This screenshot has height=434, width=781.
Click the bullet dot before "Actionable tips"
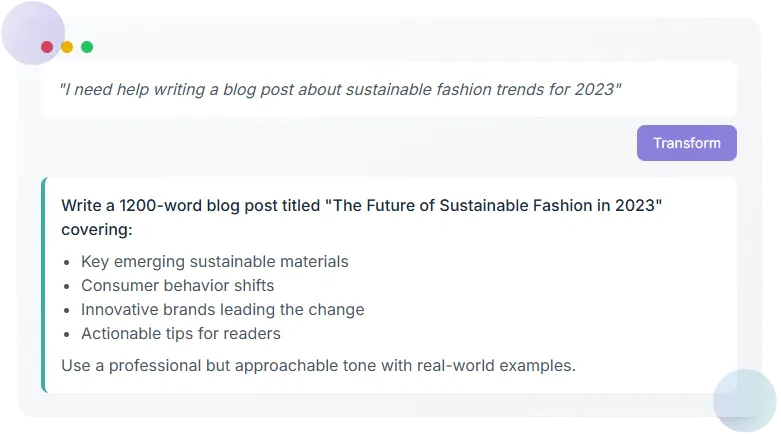(x=67, y=334)
